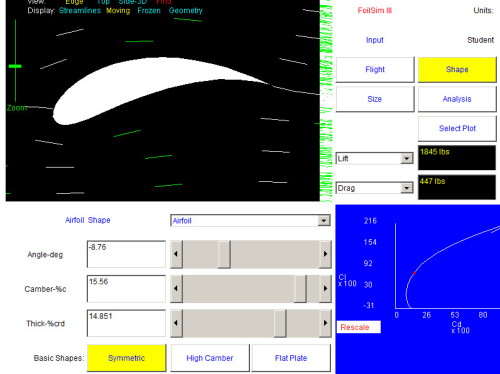
Task: Click the Camber slider thumb
Action: point(300,289)
